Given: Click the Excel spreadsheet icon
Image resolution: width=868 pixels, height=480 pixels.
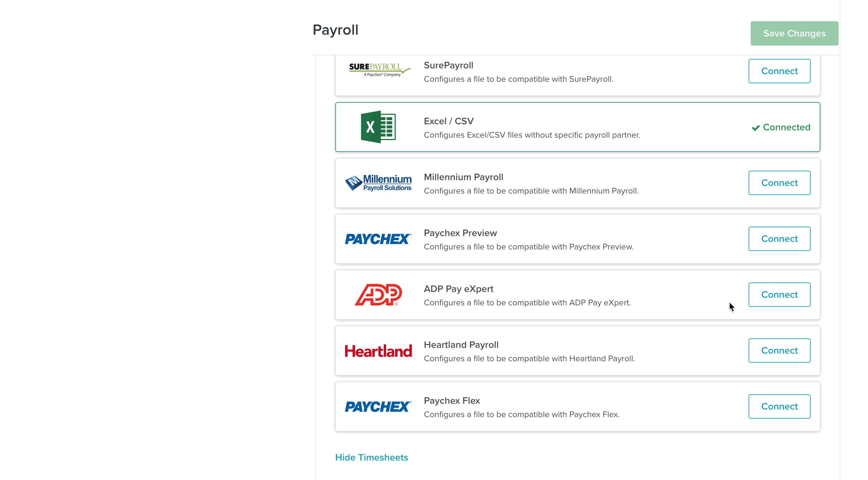Looking at the screenshot, I should point(378,127).
